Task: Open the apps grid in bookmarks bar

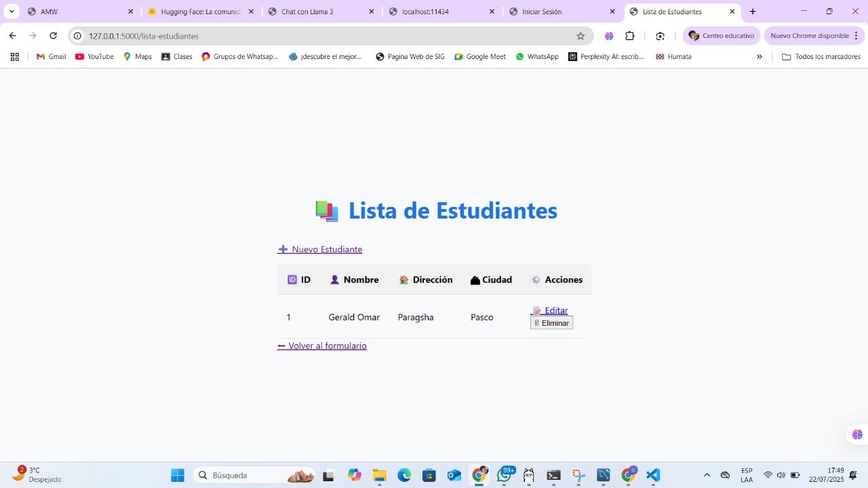Action: click(14, 56)
